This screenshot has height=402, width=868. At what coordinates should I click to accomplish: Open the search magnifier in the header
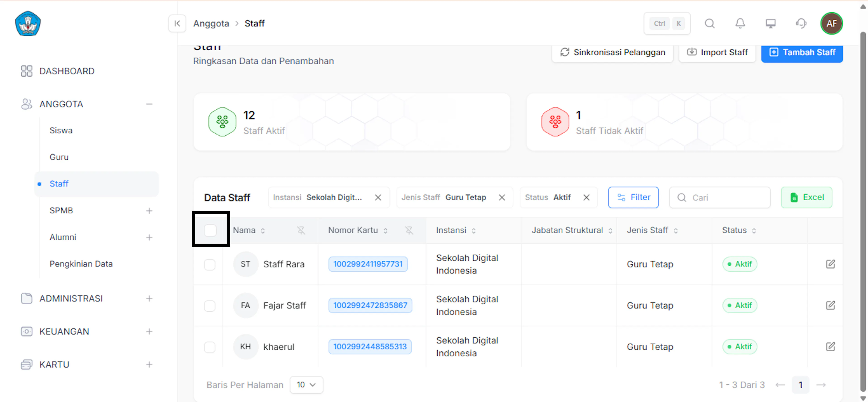pyautogui.click(x=710, y=23)
